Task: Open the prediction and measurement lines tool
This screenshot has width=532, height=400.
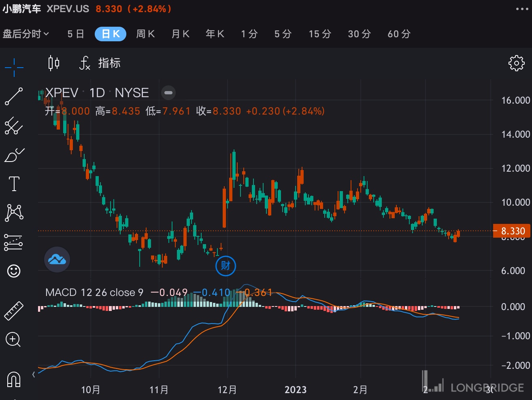Action: click(13, 242)
